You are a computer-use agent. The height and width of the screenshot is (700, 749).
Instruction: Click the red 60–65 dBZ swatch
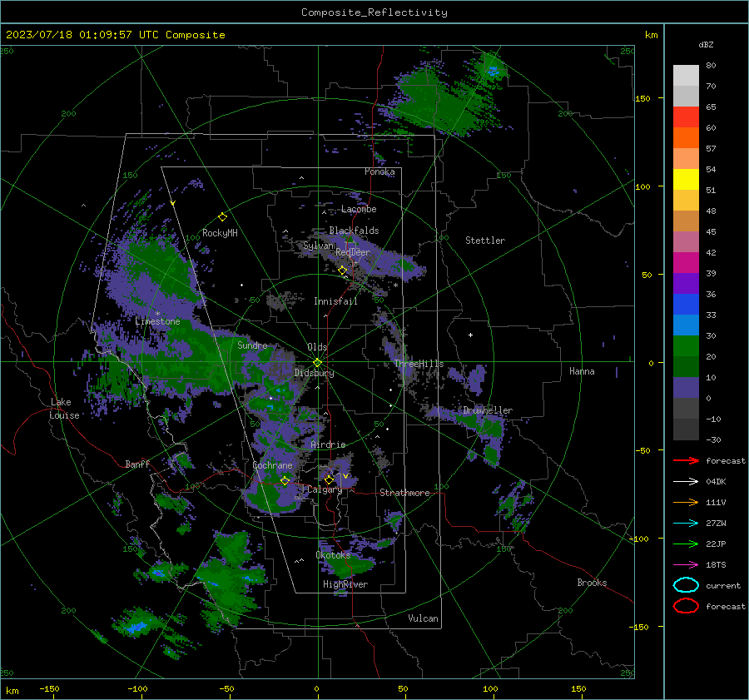pyautogui.click(x=686, y=117)
